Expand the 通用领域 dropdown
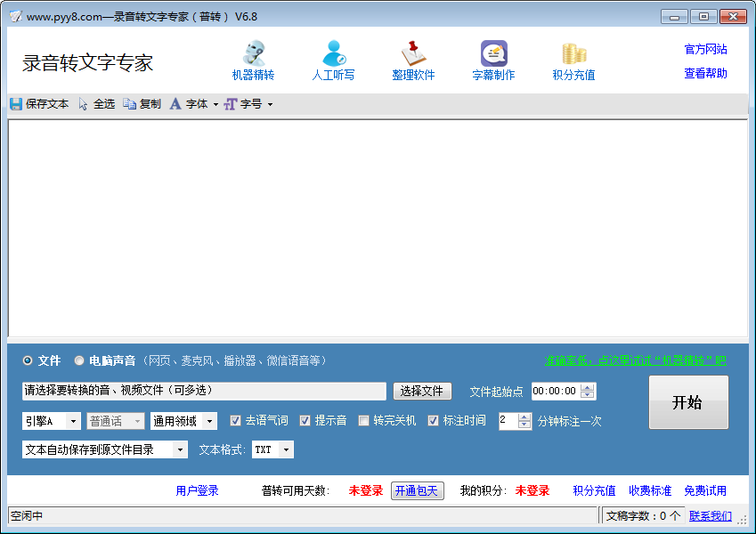Viewport: 756px width, 534px height. pyautogui.click(x=209, y=421)
